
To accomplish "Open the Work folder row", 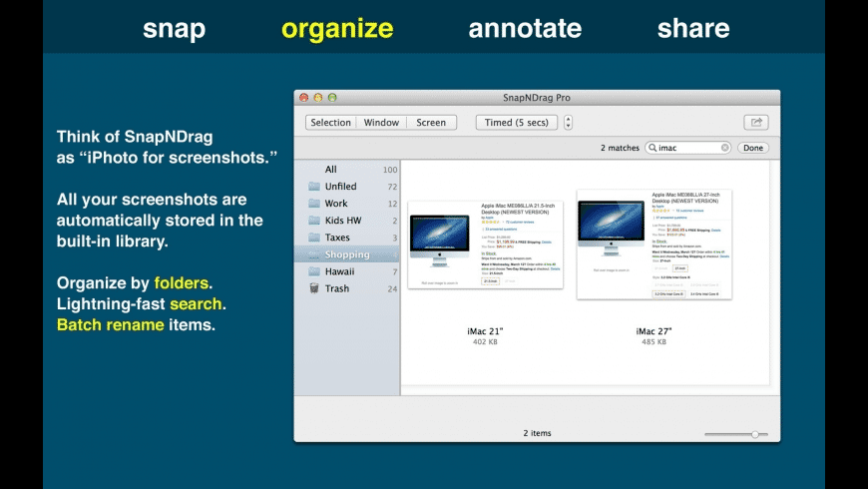I will [347, 204].
